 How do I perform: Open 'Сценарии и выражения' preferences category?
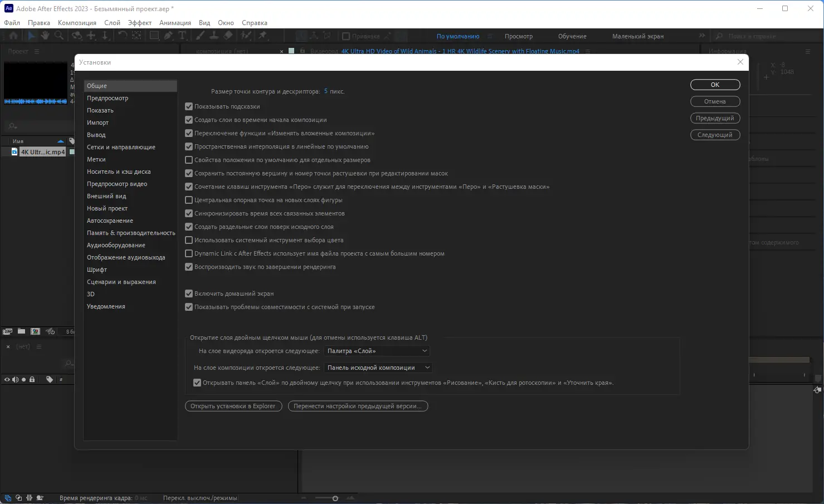pos(121,282)
